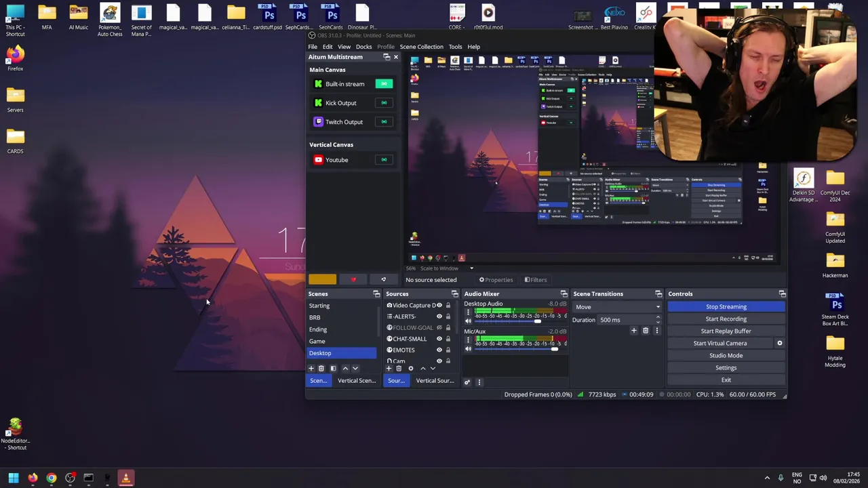Float the Audio Mixer dock popout icon
This screenshot has width=868, height=488.
tap(564, 294)
